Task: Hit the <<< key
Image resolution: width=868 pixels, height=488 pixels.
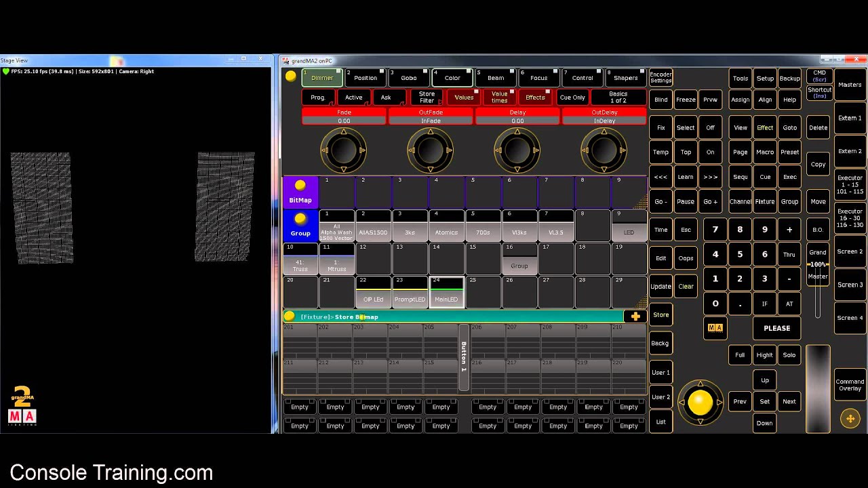Action: [x=660, y=177]
